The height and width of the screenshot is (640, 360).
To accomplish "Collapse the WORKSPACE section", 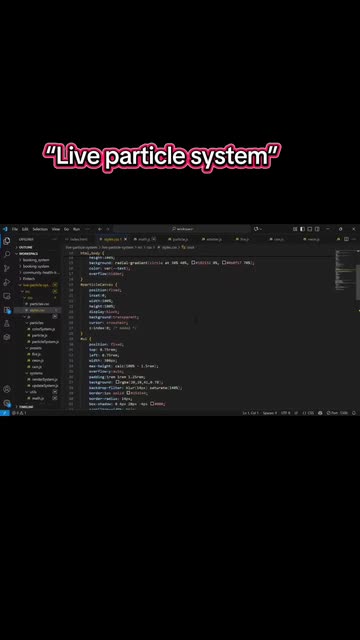I will pyautogui.click(x=28, y=253).
